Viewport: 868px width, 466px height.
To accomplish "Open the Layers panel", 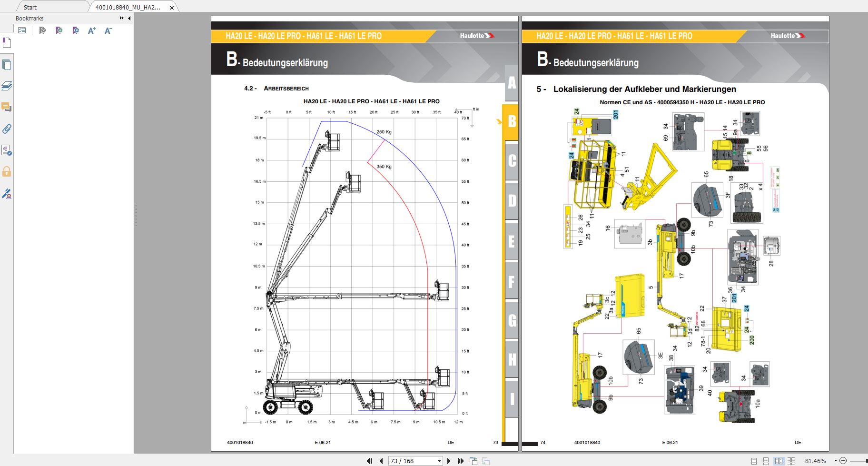I will click(x=7, y=85).
